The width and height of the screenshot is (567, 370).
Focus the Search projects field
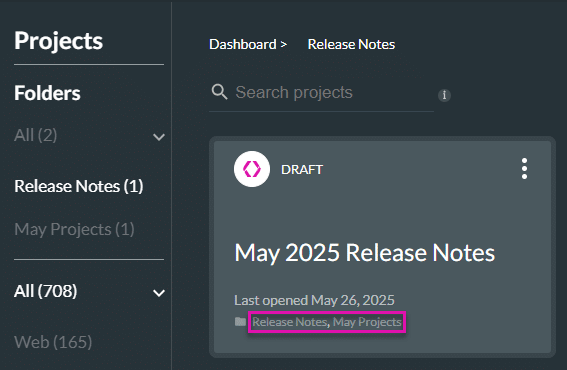[x=321, y=93]
